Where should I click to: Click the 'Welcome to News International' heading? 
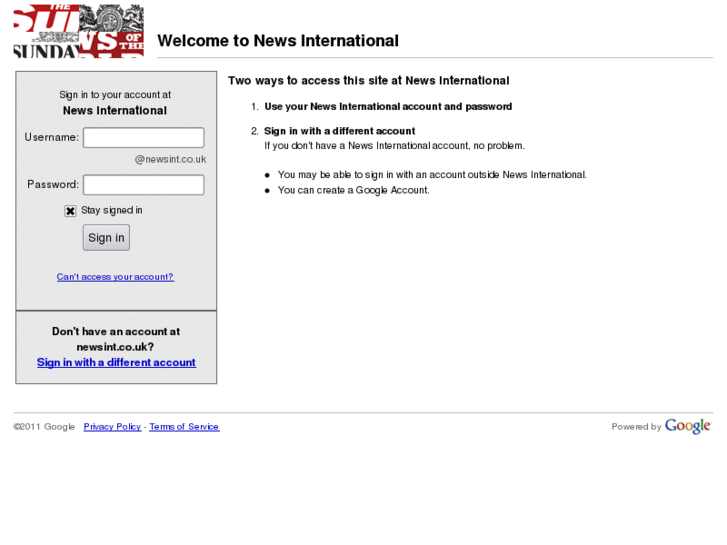278,41
